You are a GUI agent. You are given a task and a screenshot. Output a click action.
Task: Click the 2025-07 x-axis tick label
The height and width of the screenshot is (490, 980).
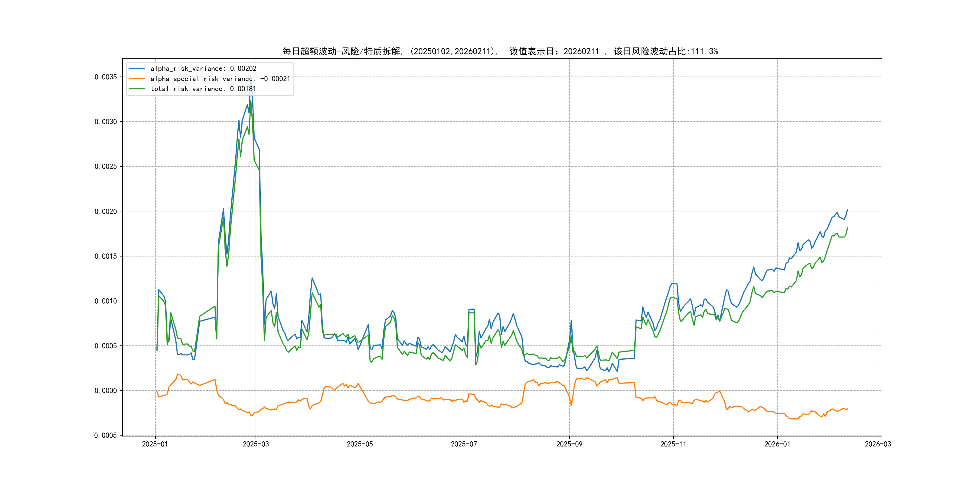464,444
